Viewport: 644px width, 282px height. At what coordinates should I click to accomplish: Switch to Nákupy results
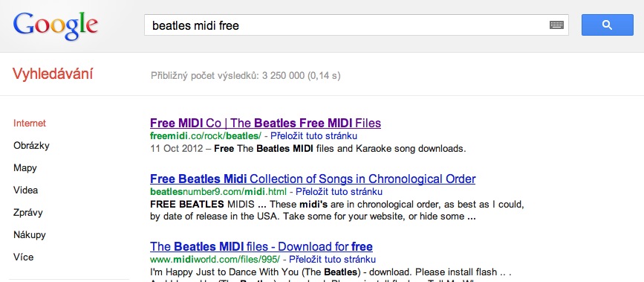pos(30,235)
